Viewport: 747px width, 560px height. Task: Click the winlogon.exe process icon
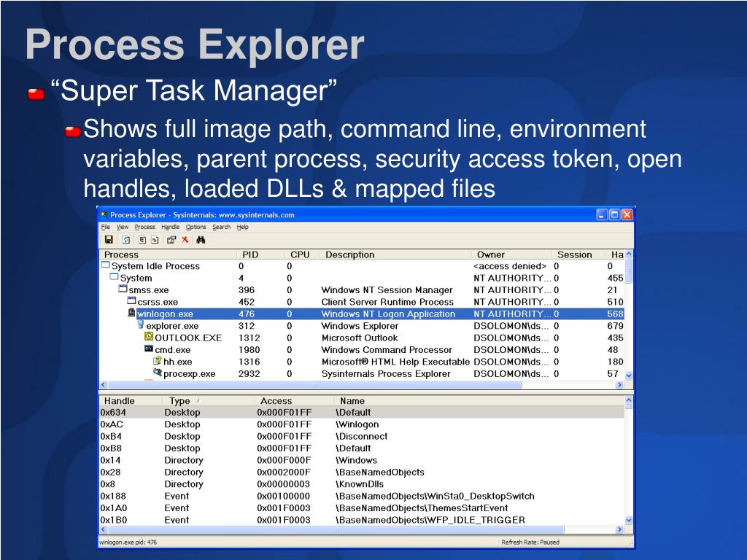[131, 313]
